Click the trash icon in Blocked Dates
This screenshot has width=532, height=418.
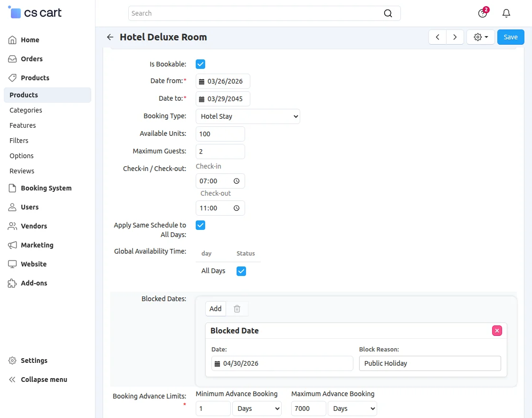tap(237, 309)
